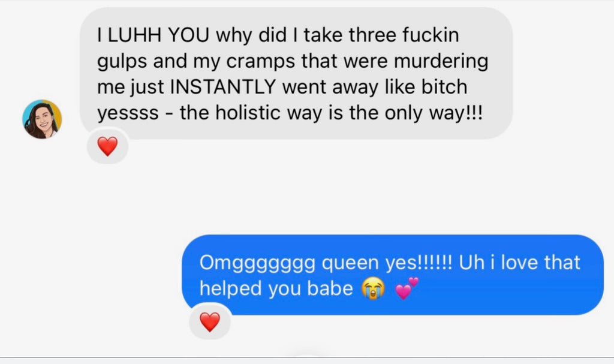The height and width of the screenshot is (364, 614).
Task: Click the crying face emoji in the blue message
Action: [x=373, y=288]
